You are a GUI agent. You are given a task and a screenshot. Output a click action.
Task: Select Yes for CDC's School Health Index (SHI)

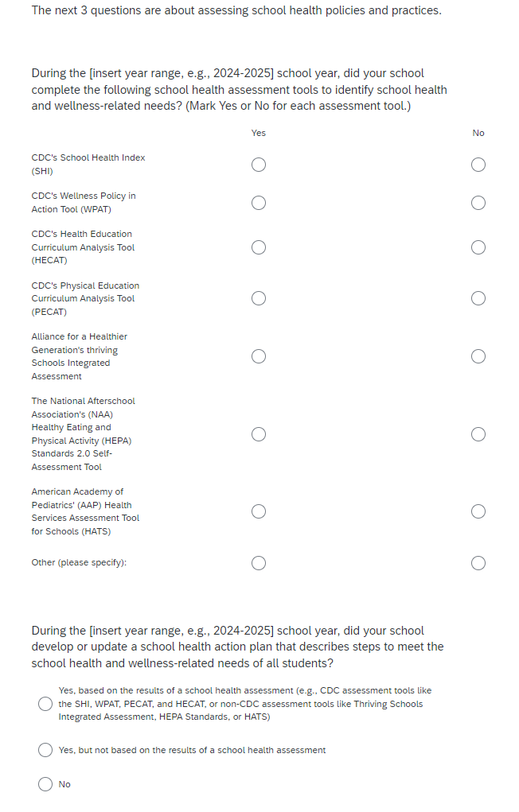(259, 165)
